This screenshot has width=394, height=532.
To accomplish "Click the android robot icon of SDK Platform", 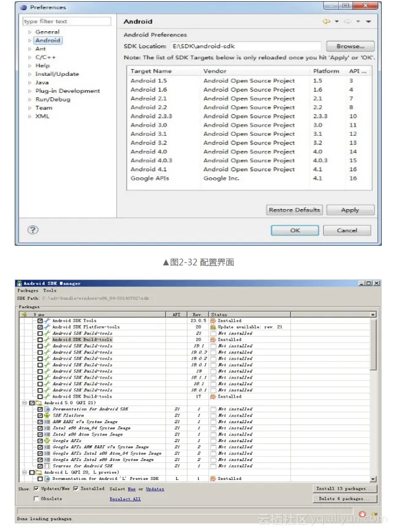I will 47,415.
